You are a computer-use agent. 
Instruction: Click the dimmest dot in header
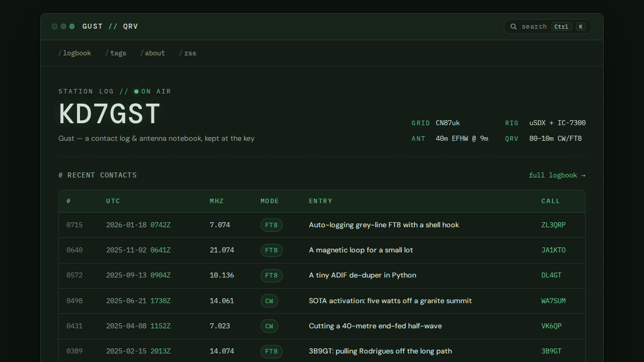[55, 27]
